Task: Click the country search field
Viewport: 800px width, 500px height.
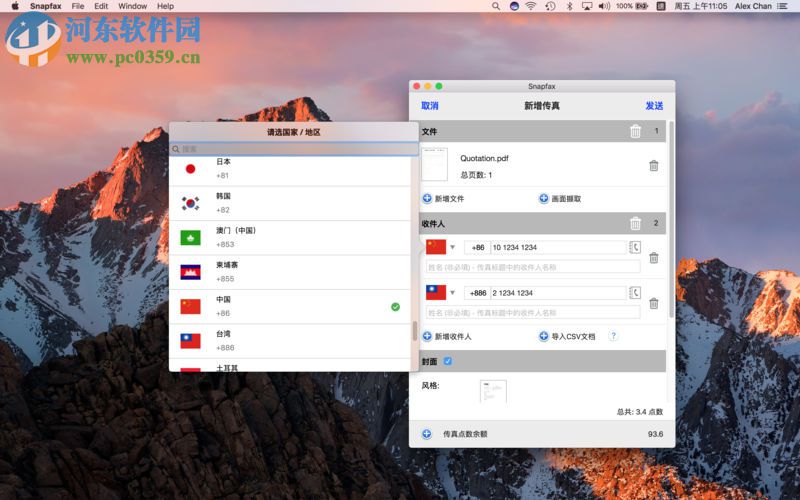Action: (x=294, y=149)
